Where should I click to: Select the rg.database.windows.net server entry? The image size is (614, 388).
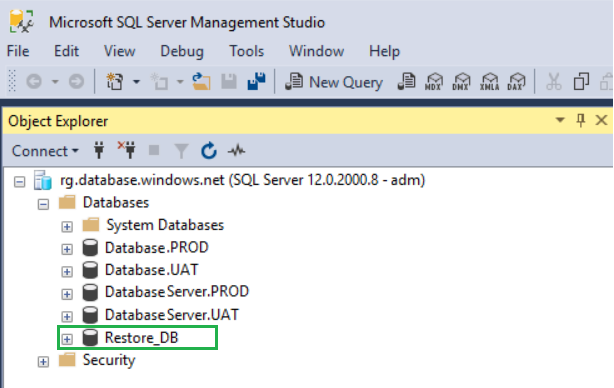[242, 180]
